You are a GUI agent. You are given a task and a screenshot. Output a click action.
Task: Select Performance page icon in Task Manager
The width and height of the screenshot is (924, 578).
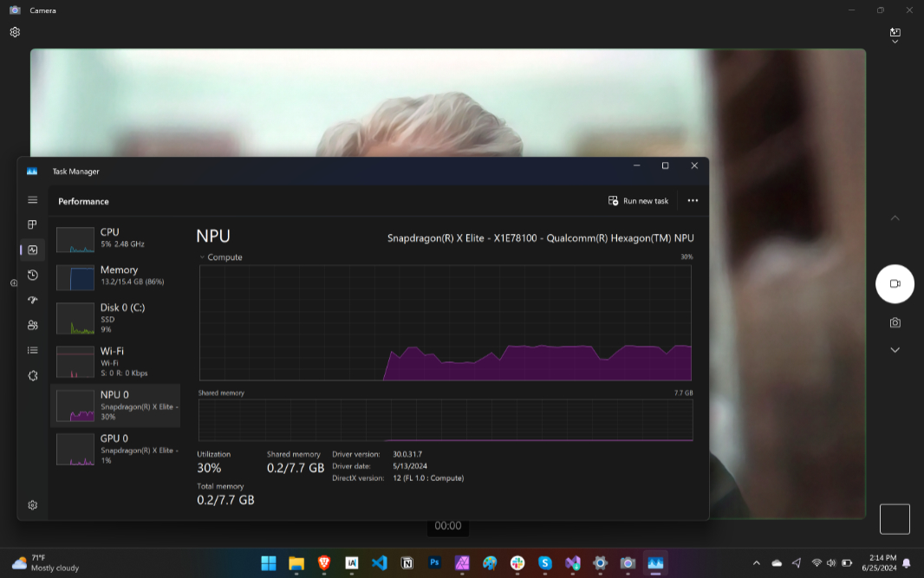pos(32,250)
